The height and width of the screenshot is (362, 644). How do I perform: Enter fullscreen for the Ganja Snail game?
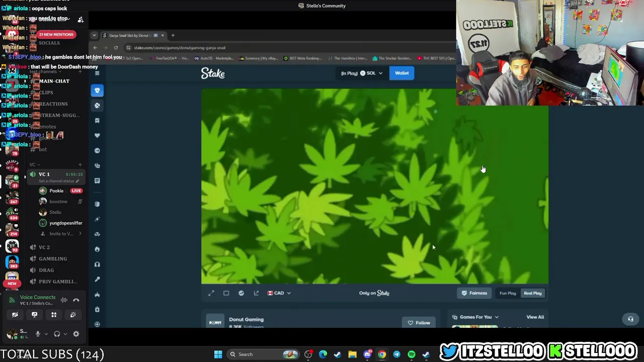point(211,293)
